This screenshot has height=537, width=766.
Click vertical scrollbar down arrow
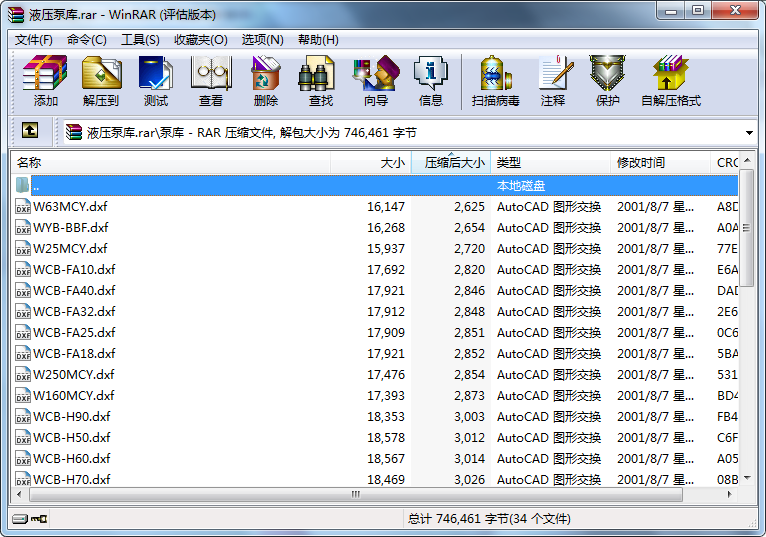point(746,478)
